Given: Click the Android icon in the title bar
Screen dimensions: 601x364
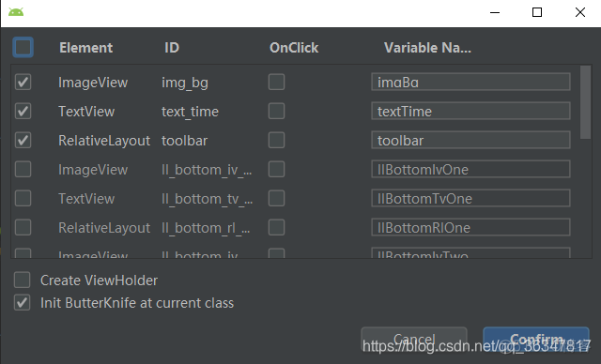Looking at the screenshot, I should point(16,12).
